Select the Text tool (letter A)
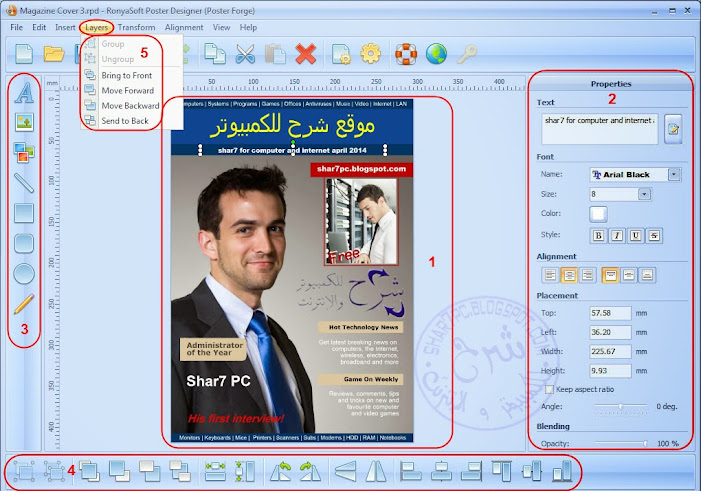 pos(24,93)
